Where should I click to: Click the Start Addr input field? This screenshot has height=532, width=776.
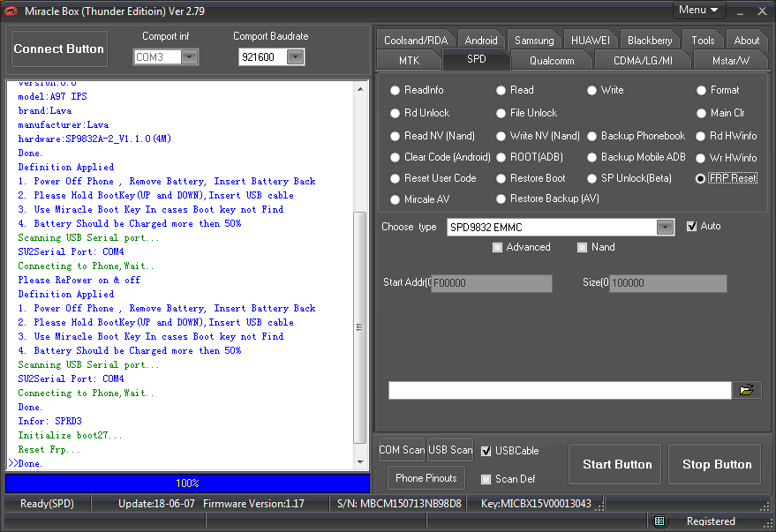click(x=492, y=283)
